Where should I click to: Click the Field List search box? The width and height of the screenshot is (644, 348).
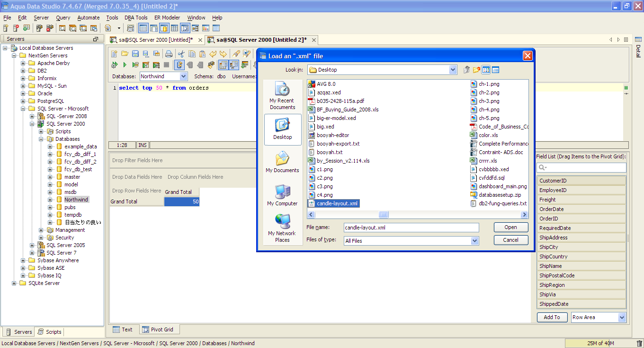pos(581,167)
